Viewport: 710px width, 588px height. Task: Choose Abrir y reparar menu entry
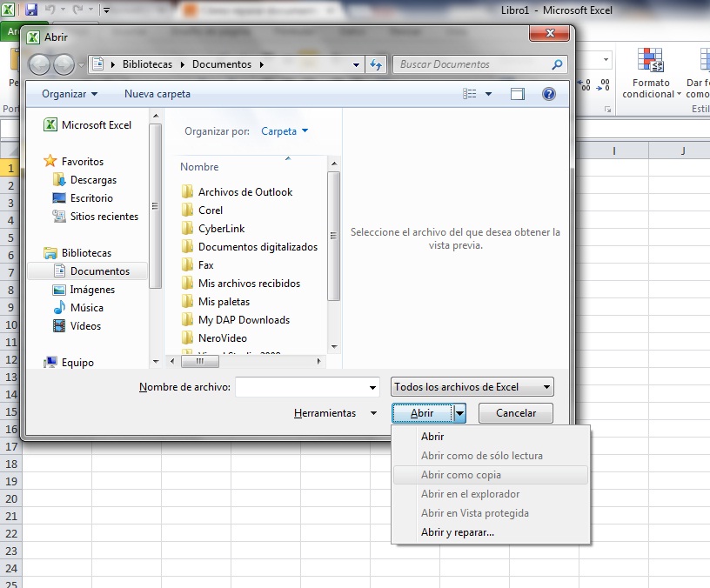point(491,532)
